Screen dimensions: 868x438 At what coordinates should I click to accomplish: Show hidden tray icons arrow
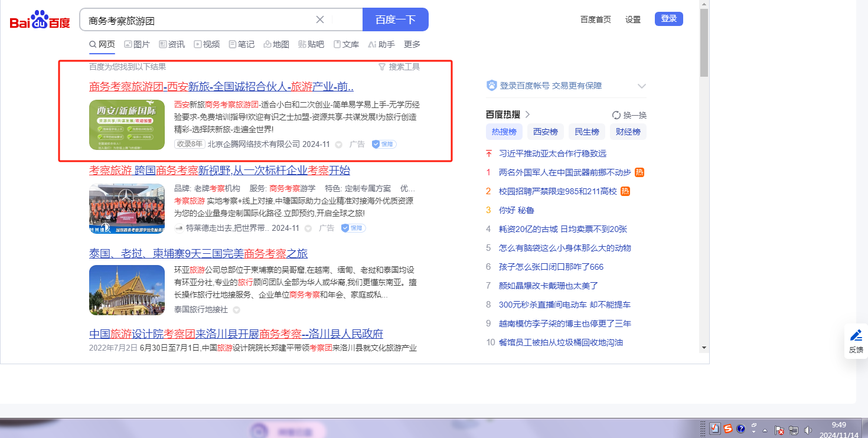[x=765, y=430]
